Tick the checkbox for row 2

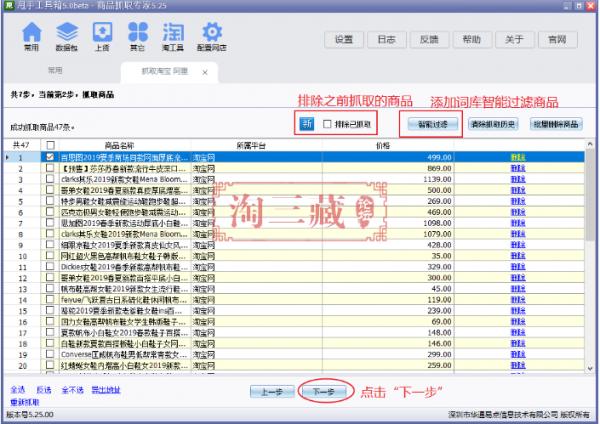click(51, 168)
